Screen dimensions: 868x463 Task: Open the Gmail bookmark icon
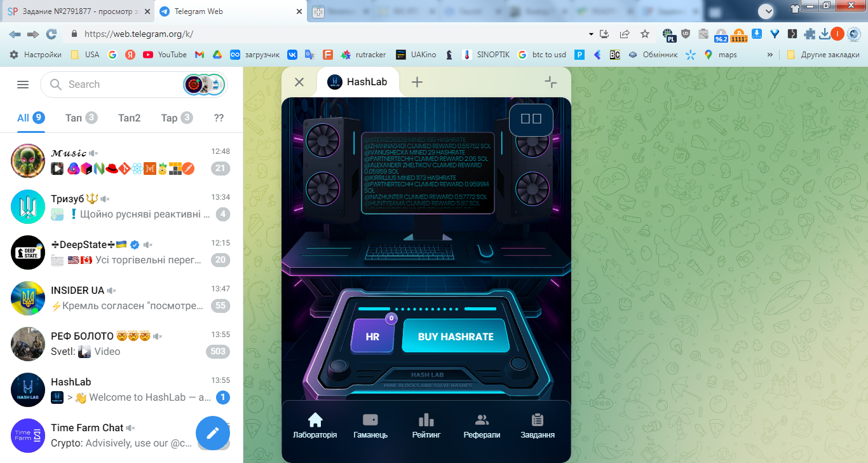click(x=200, y=55)
